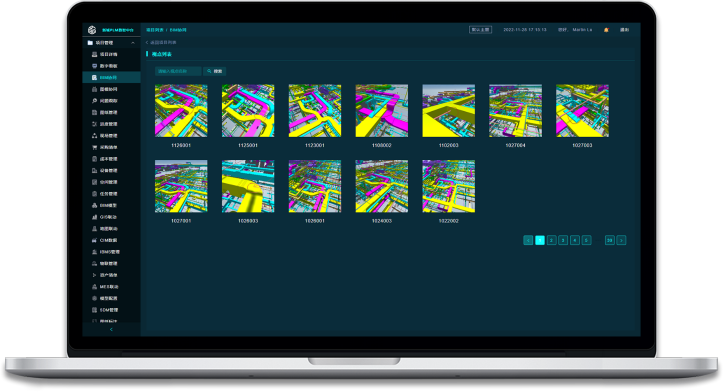
Task: Open the shopping cart sidebar item
Action: 106,147
